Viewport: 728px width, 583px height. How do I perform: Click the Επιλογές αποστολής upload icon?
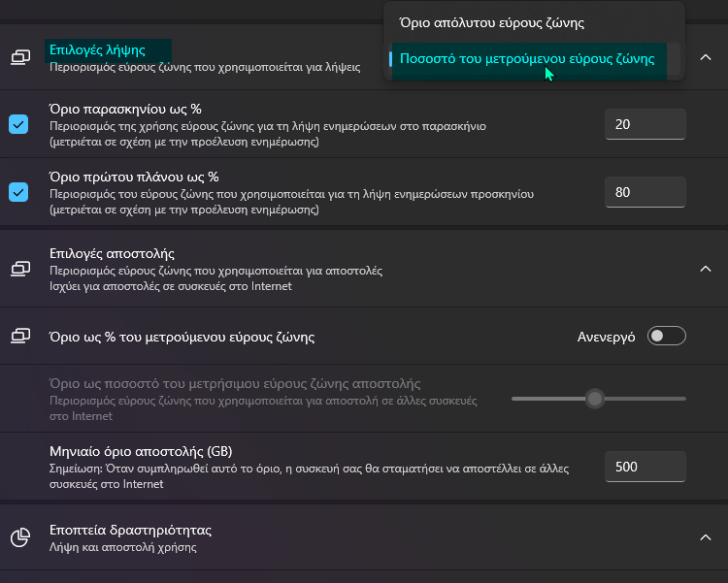(19, 268)
